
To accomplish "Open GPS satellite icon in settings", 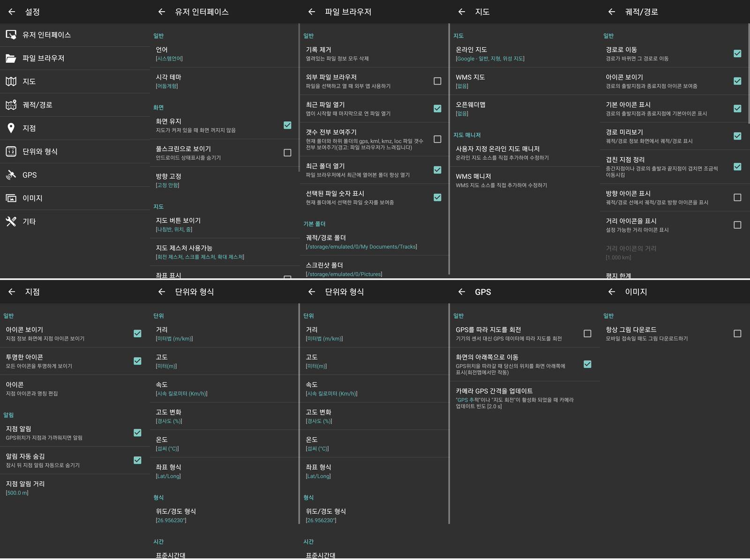I will coord(11,175).
